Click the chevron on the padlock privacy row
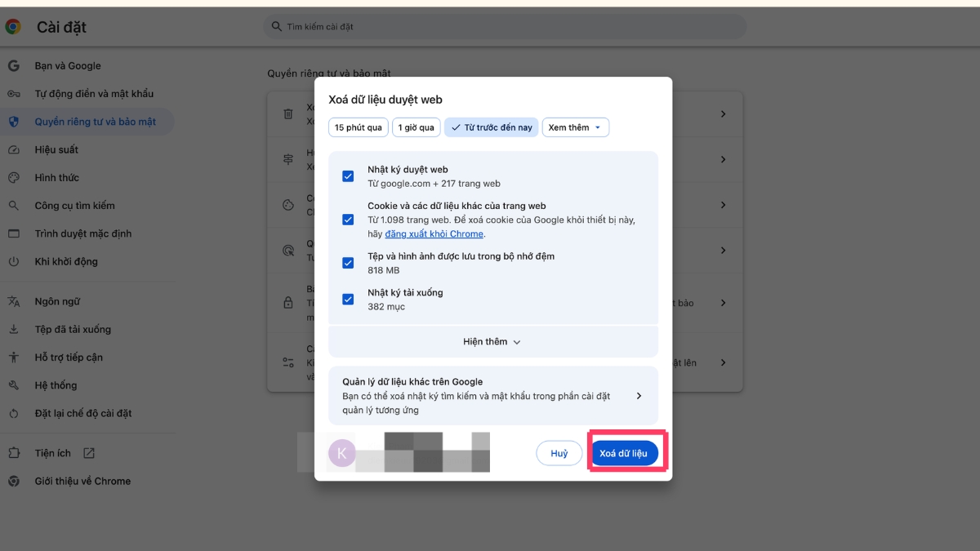Image resolution: width=980 pixels, height=551 pixels. point(723,303)
